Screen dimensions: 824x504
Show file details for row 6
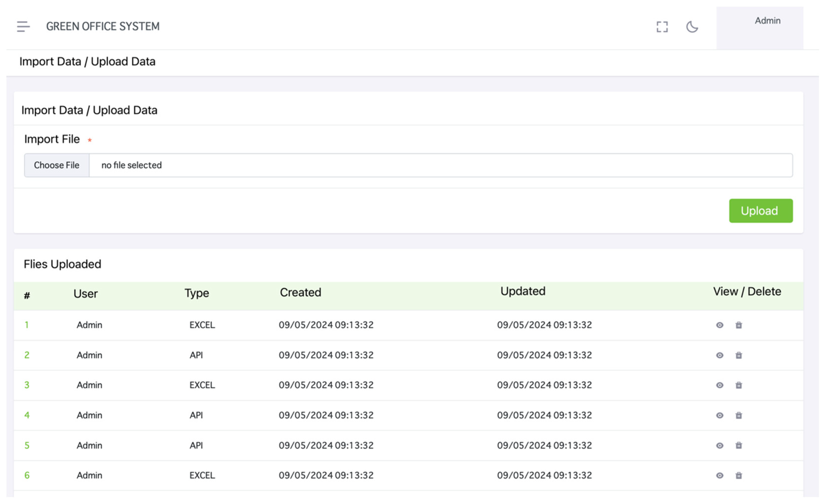pos(719,475)
